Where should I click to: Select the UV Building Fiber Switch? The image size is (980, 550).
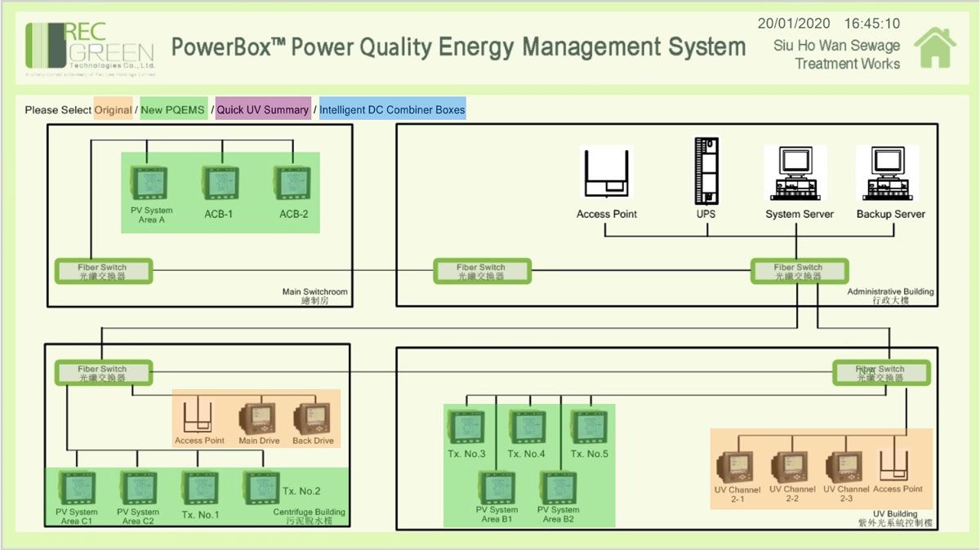(x=880, y=373)
